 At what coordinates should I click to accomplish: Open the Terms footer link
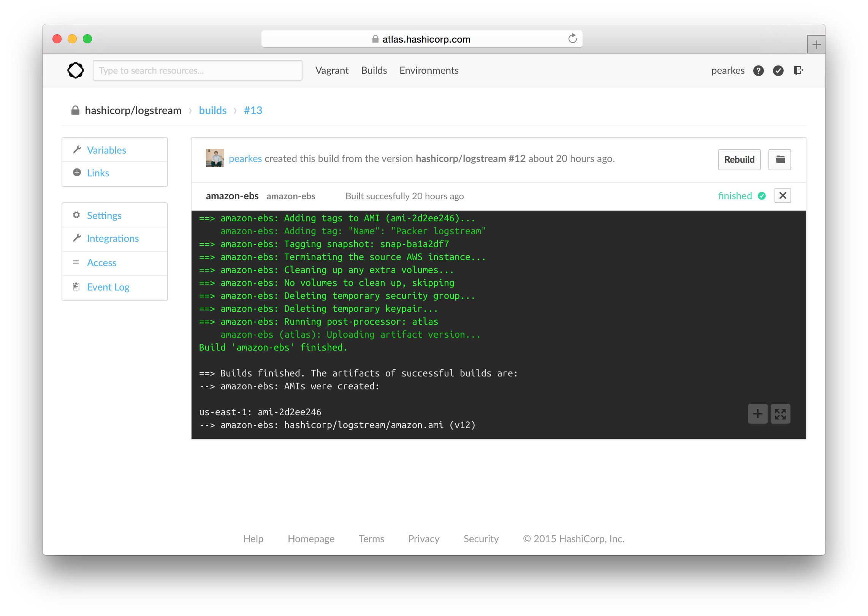[x=371, y=539]
